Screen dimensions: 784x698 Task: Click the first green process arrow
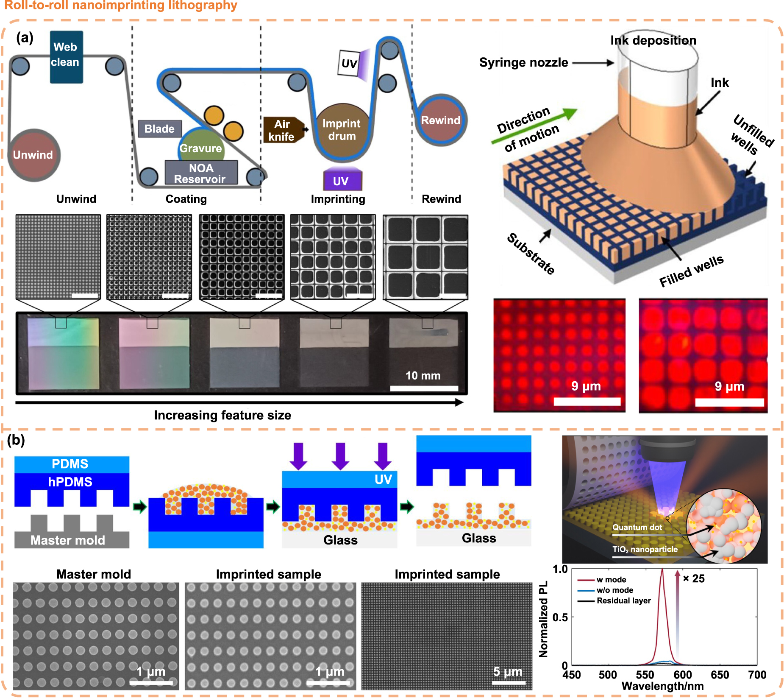point(140,506)
